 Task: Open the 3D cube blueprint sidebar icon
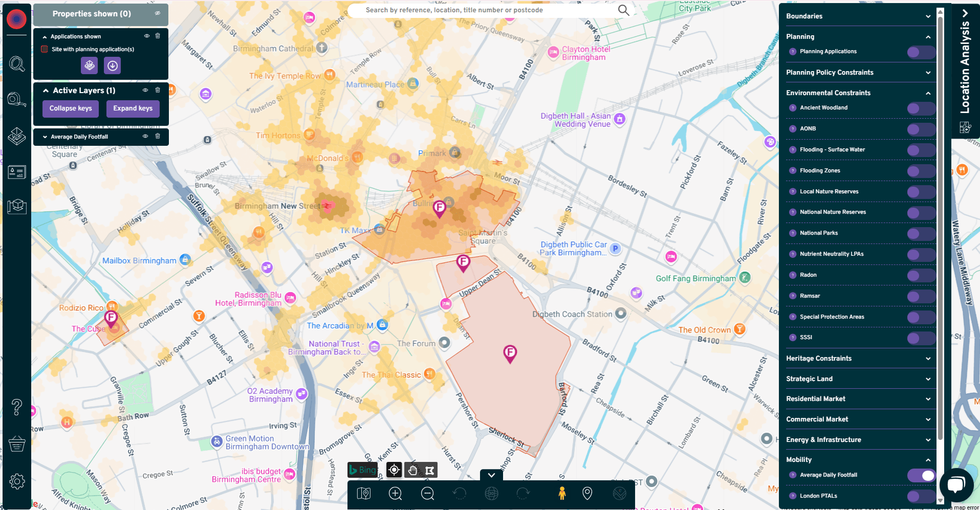click(x=17, y=206)
